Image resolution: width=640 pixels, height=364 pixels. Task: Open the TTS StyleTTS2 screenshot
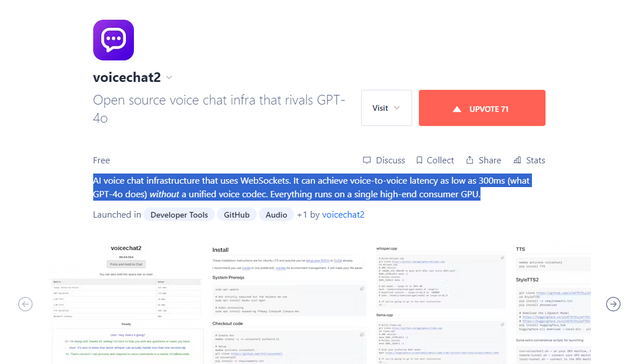[553, 304]
